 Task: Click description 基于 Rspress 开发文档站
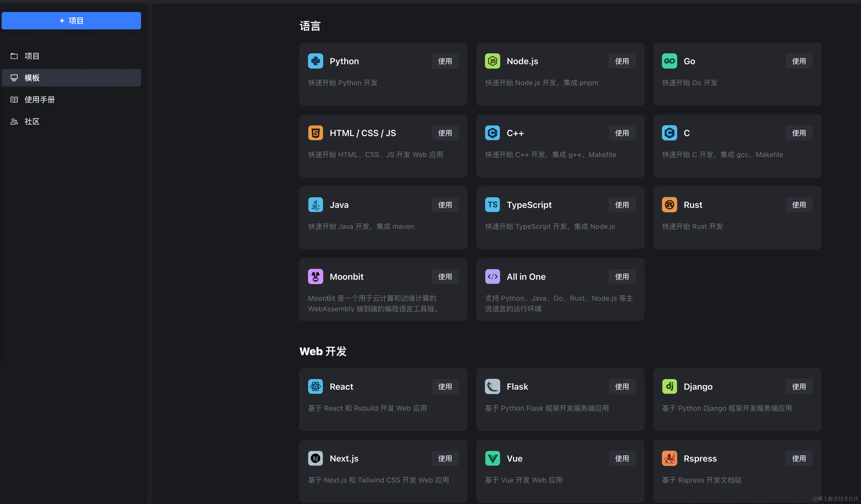point(702,480)
